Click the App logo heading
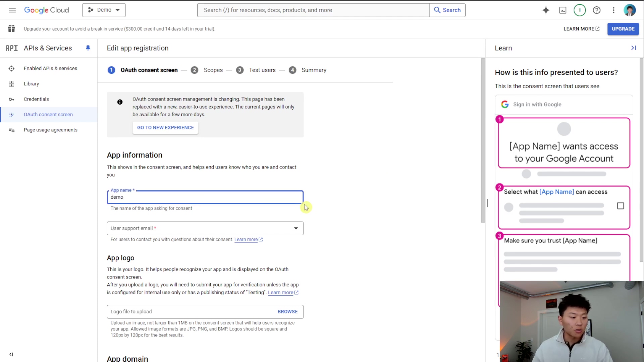Viewport: 644px width, 362px height. (x=120, y=258)
